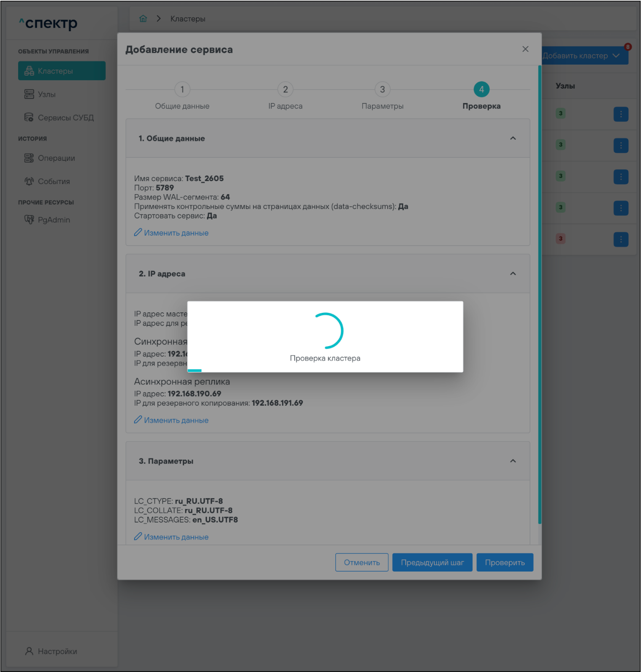Screen dimensions: 641x672
Task: Launch PgAdmin from the sidebar
Action: pos(54,220)
